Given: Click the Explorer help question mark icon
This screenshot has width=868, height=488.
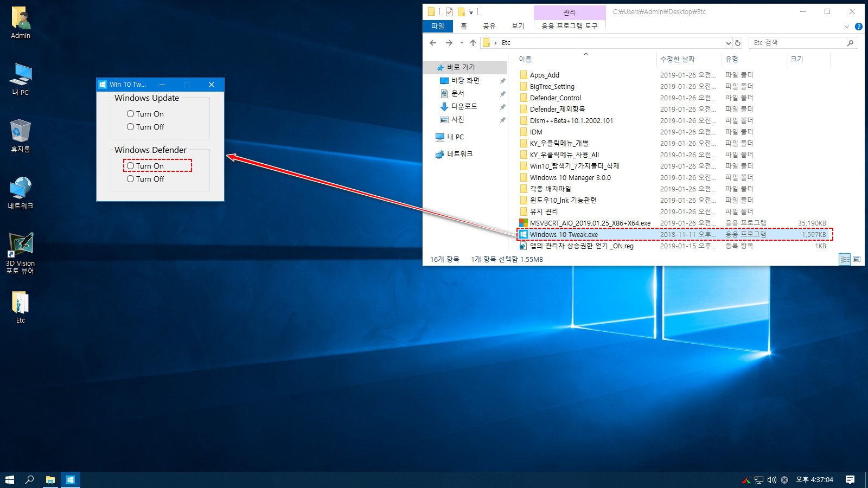Looking at the screenshot, I should (x=859, y=27).
